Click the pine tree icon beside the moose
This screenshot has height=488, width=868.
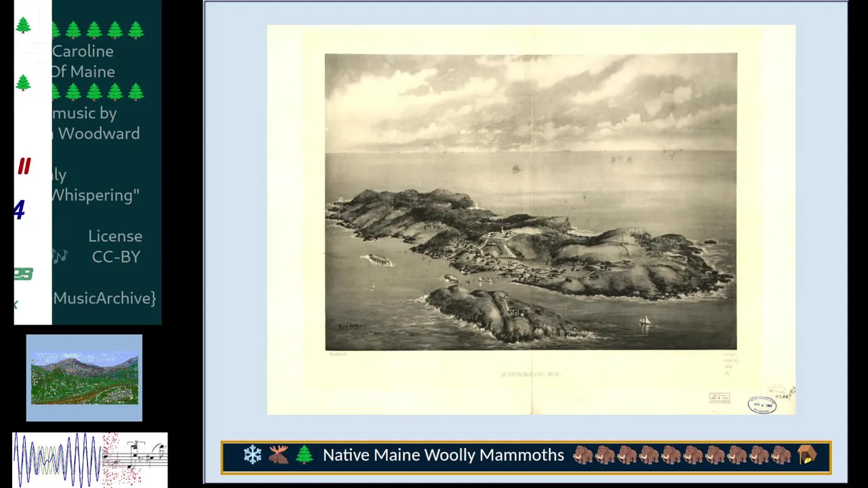(x=304, y=455)
